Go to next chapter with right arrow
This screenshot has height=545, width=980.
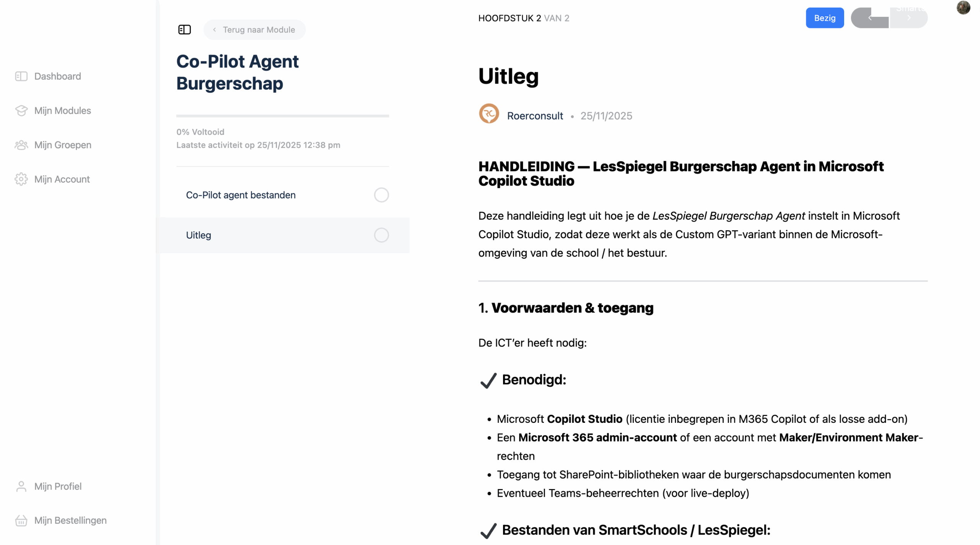909,18
